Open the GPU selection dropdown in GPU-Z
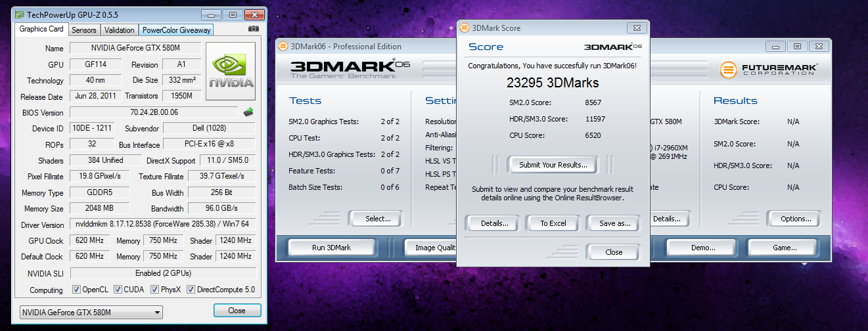The width and height of the screenshot is (868, 331). coord(91,313)
